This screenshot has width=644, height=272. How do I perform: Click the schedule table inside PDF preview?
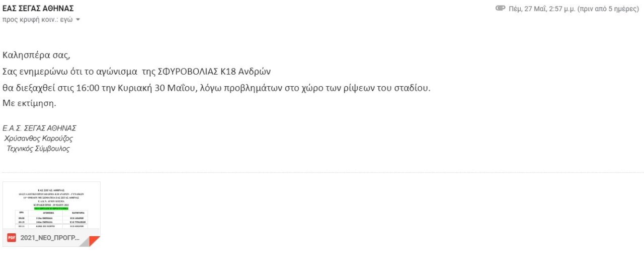[51, 219]
